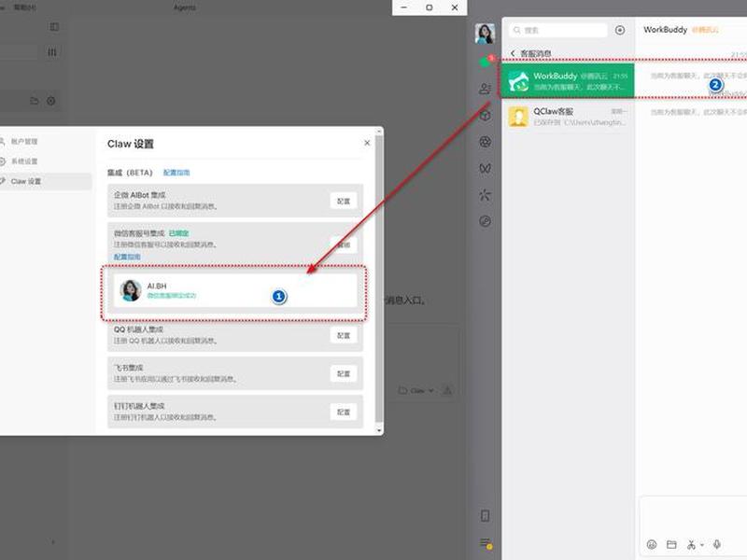Open mini programs icon in WeChat sidebar
The height and width of the screenshot is (560, 747).
pyautogui.click(x=485, y=221)
